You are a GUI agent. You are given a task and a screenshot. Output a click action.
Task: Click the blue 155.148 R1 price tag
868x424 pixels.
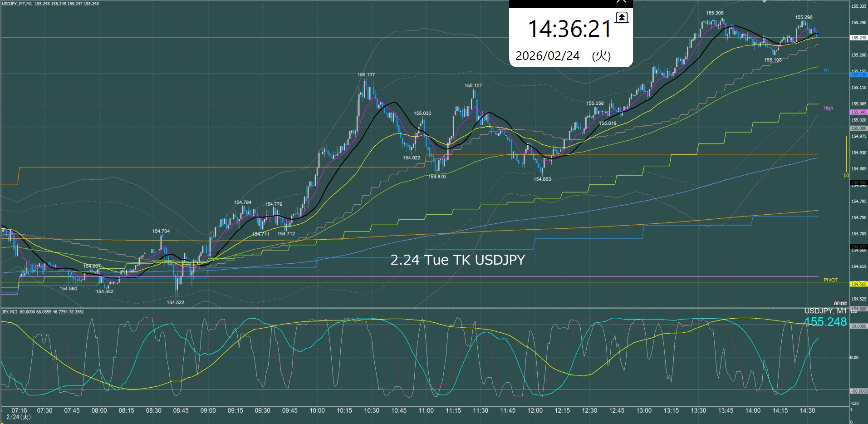(x=858, y=74)
